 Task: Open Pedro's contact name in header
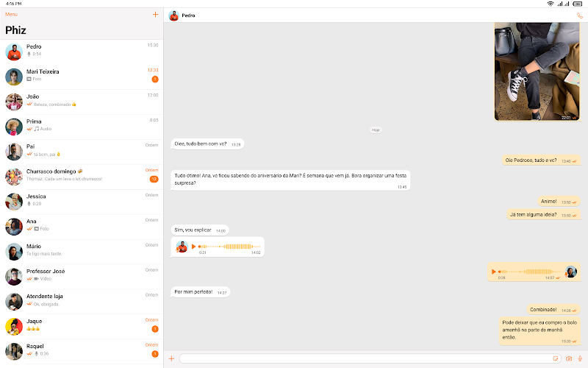188,15
